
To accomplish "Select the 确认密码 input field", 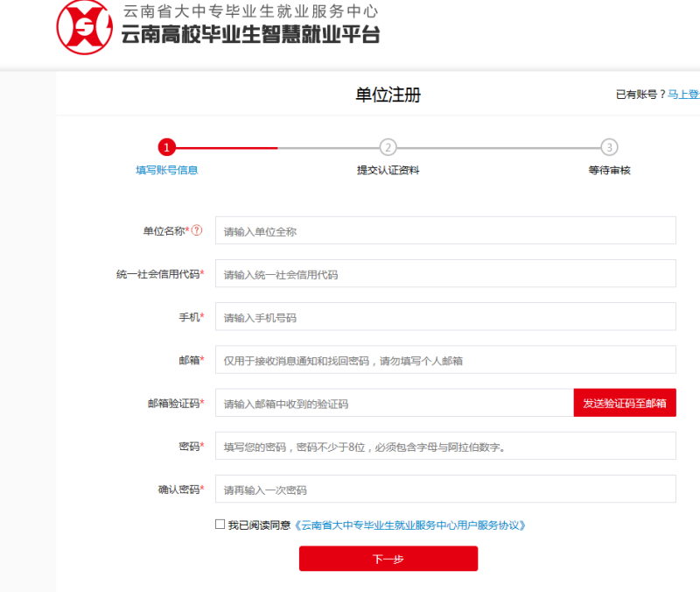I will tap(445, 489).
